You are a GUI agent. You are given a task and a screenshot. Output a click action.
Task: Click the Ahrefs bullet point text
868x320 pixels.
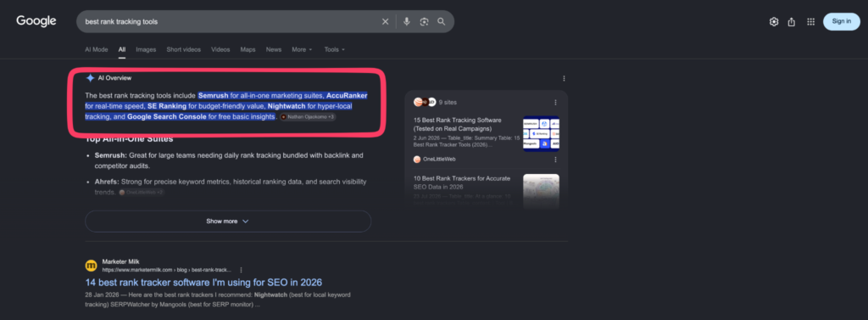coord(231,187)
